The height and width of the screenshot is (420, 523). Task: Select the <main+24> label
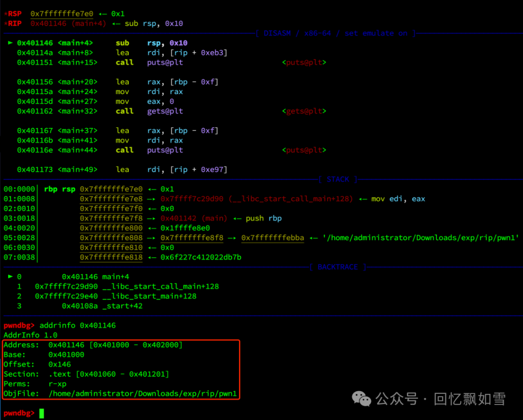coord(77,91)
